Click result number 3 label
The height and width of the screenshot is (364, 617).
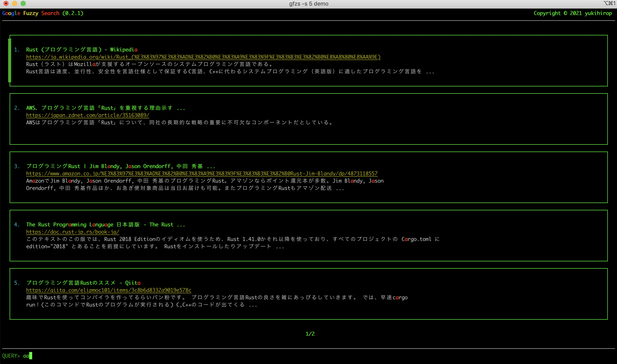tap(17, 166)
